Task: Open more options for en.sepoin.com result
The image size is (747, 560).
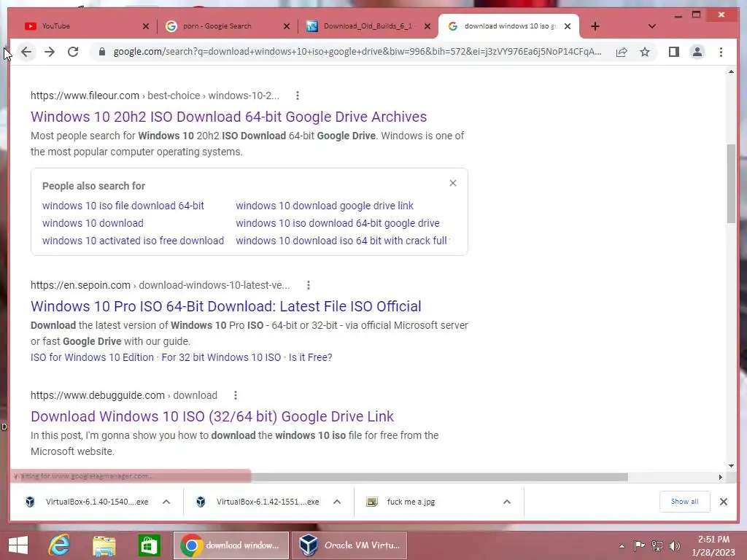Action: pos(309,285)
